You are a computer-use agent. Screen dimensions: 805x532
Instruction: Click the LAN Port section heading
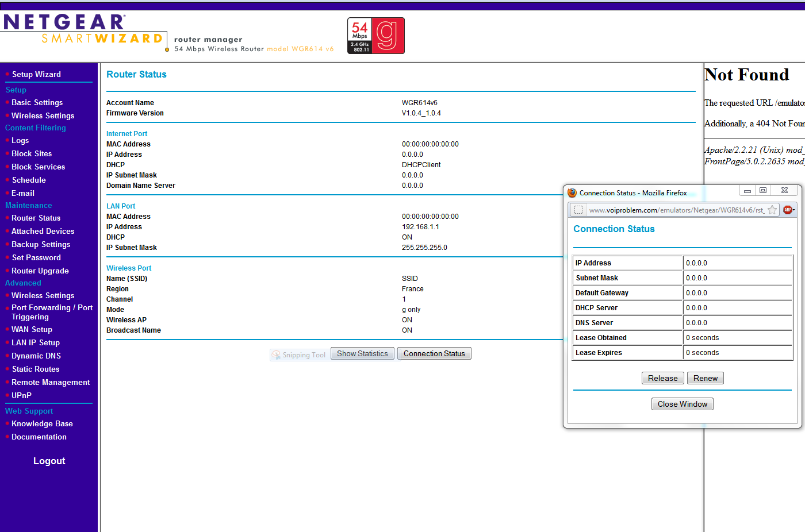click(121, 207)
